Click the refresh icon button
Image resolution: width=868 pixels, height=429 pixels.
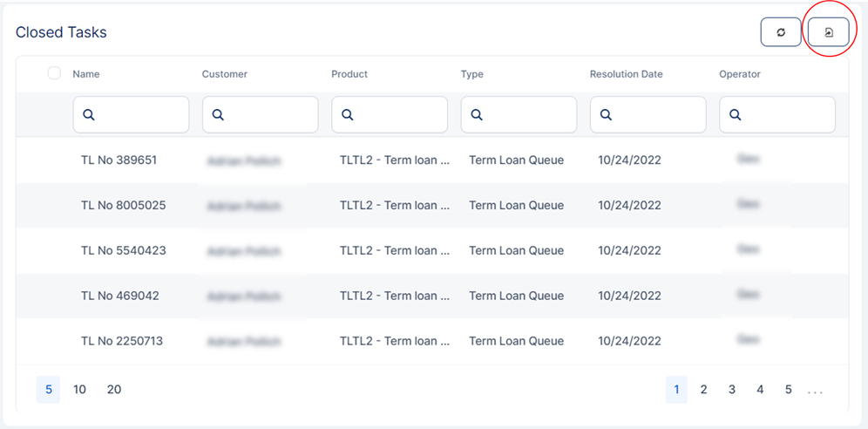click(780, 32)
